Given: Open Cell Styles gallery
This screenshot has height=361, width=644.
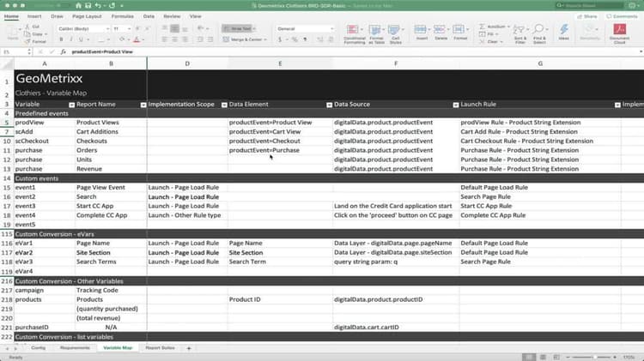Looking at the screenshot, I should [x=396, y=34].
